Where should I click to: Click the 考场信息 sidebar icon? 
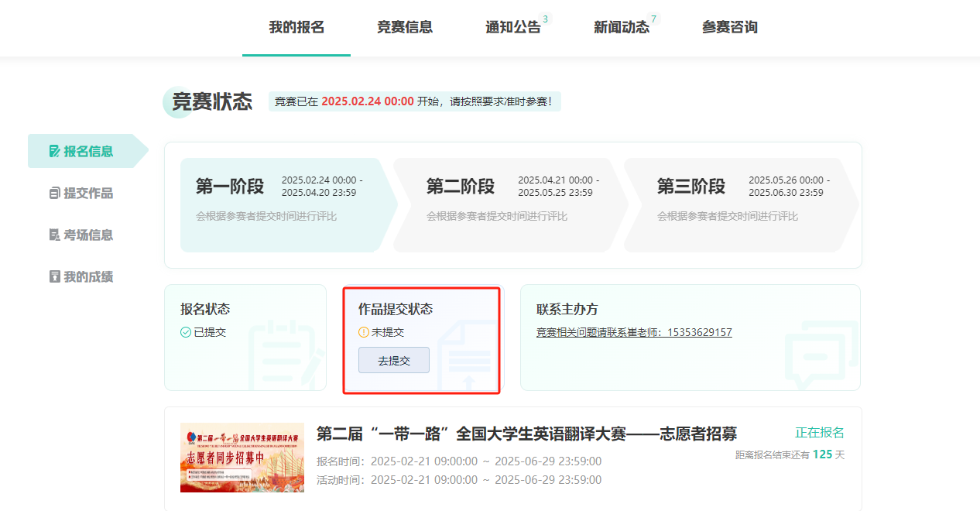(54, 235)
